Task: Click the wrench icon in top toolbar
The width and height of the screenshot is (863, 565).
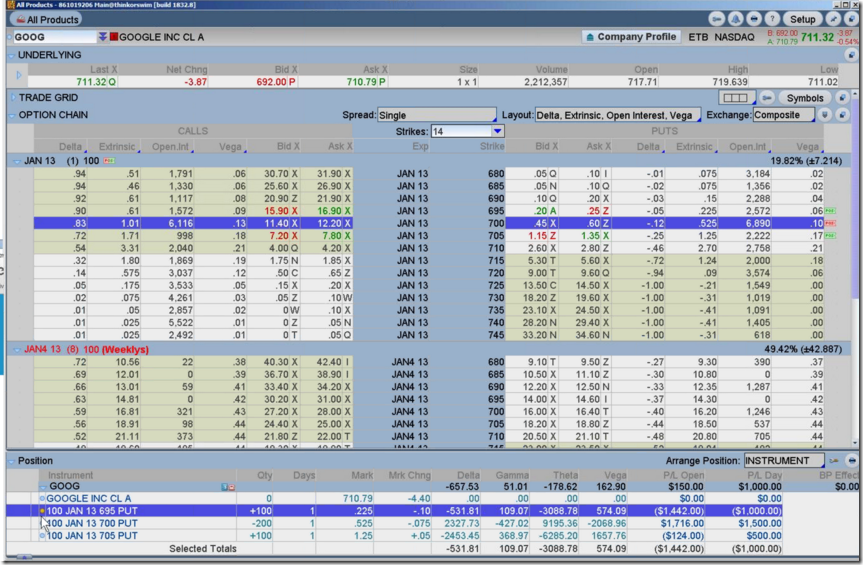Action: 716,19
